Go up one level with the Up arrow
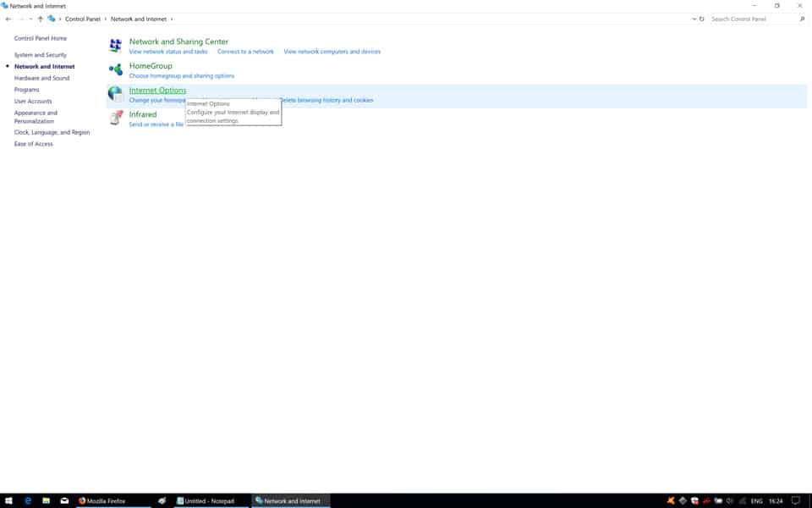Viewport: 812px width, 508px height. [x=41, y=19]
